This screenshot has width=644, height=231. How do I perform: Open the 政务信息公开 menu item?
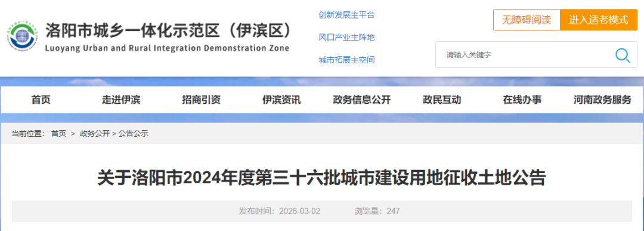(x=361, y=100)
